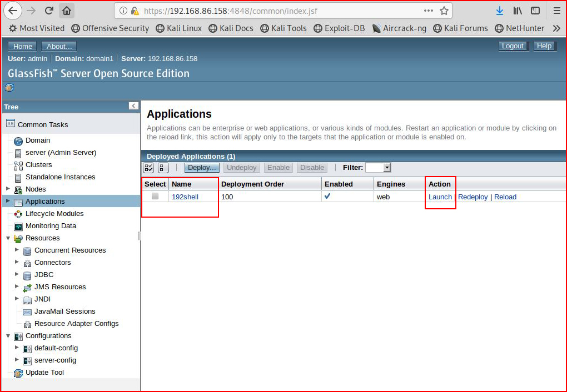567x392 pixels.
Task: Click the Update Tool icon
Action: (x=18, y=373)
